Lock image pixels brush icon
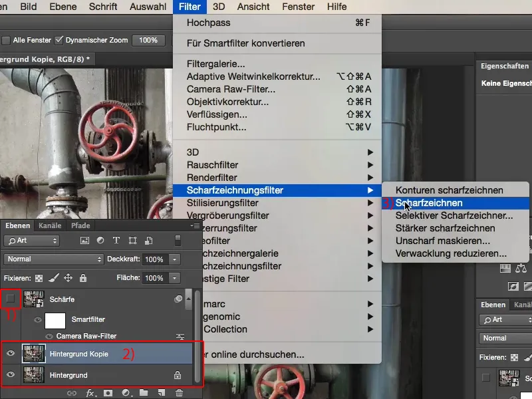The width and height of the screenshot is (532, 399). 54,278
